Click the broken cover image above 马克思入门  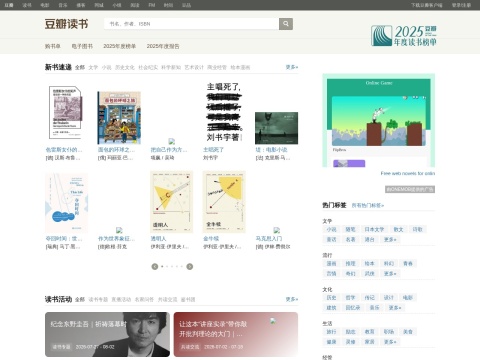pos(276,230)
